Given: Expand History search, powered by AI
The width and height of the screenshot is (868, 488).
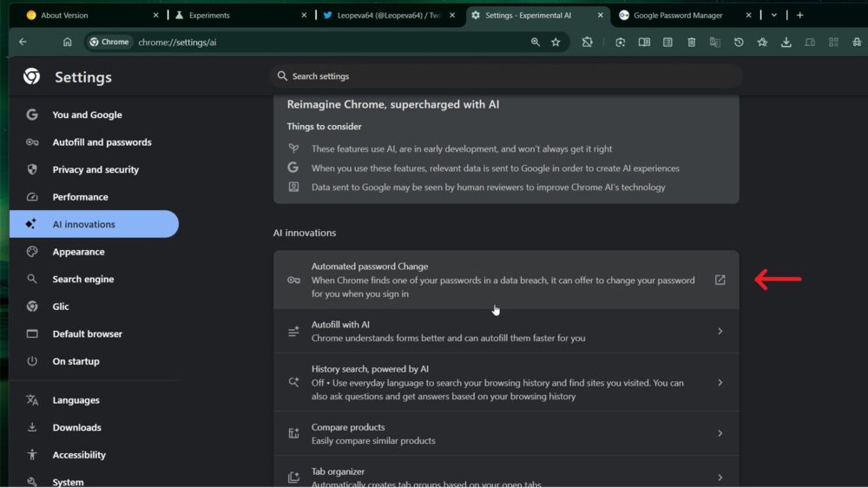Looking at the screenshot, I should (720, 382).
